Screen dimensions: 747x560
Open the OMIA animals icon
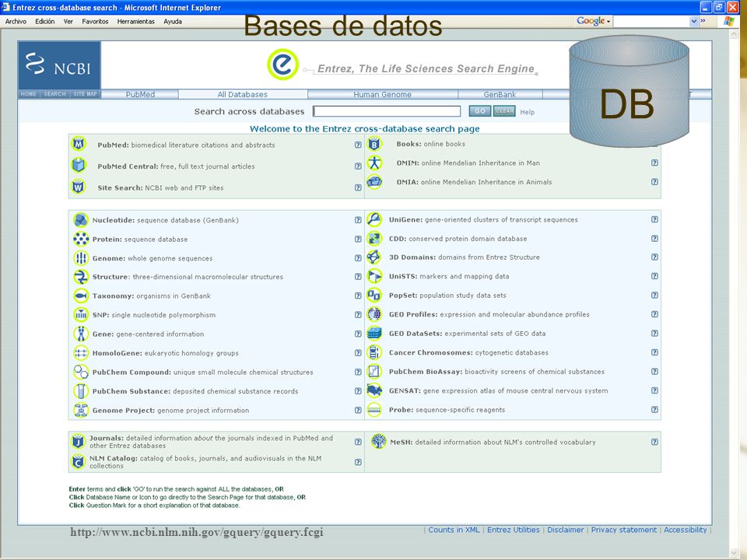374,181
